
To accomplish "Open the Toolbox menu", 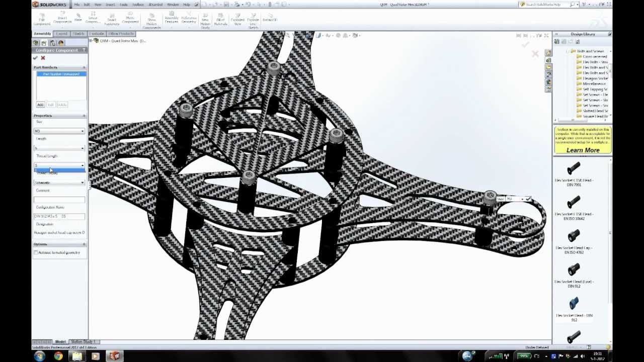I will (x=138, y=5).
